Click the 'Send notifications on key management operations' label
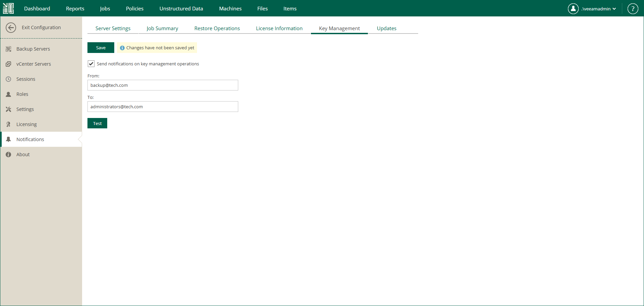 [148, 64]
